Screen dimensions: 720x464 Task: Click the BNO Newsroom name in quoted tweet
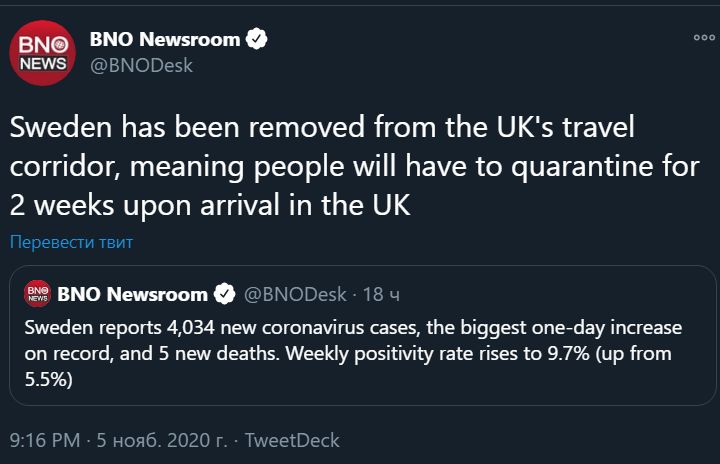tap(133, 294)
